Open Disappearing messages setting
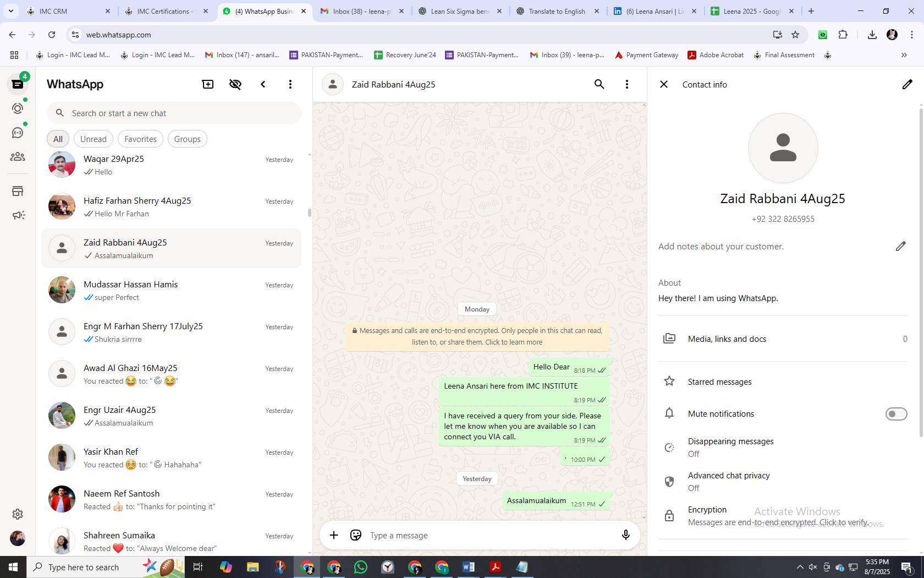 point(783,448)
